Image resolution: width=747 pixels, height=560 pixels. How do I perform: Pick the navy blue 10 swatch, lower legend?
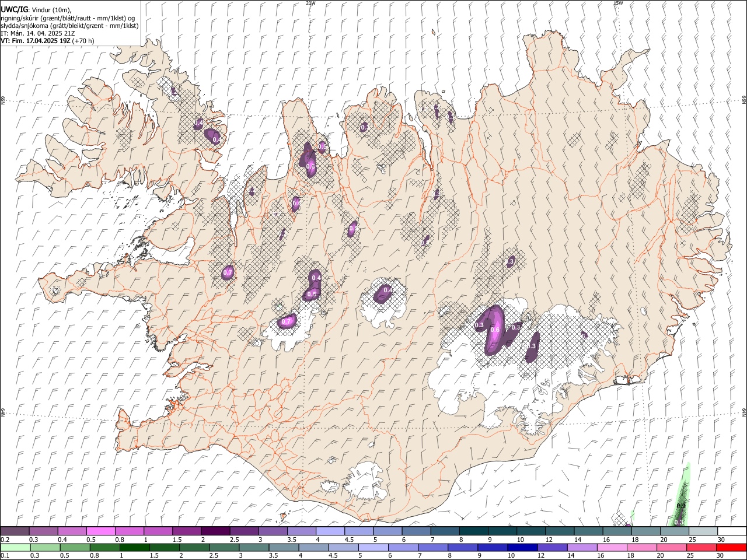[x=522, y=548]
